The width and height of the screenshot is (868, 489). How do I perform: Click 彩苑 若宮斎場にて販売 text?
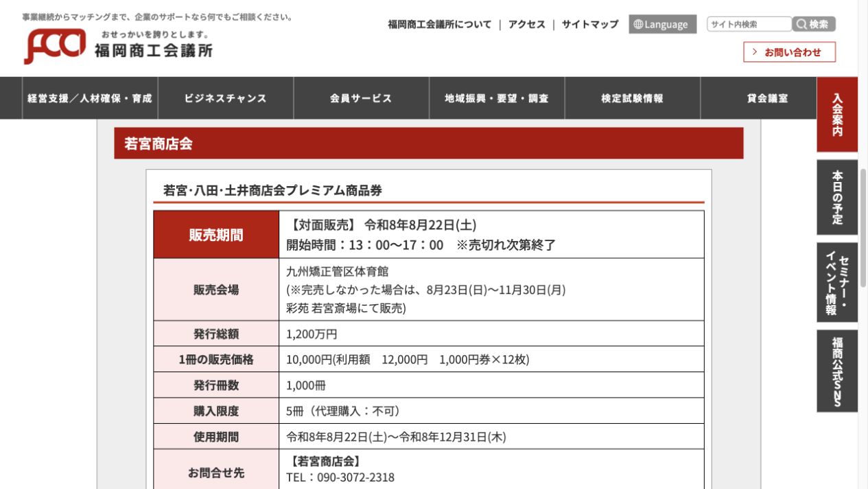344,308
